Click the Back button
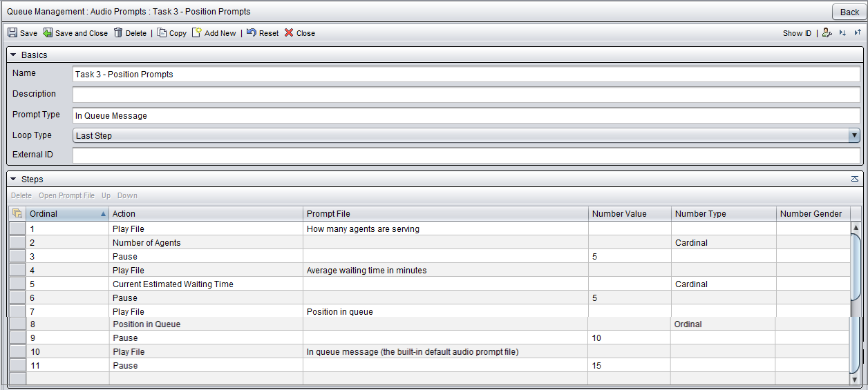 click(849, 12)
